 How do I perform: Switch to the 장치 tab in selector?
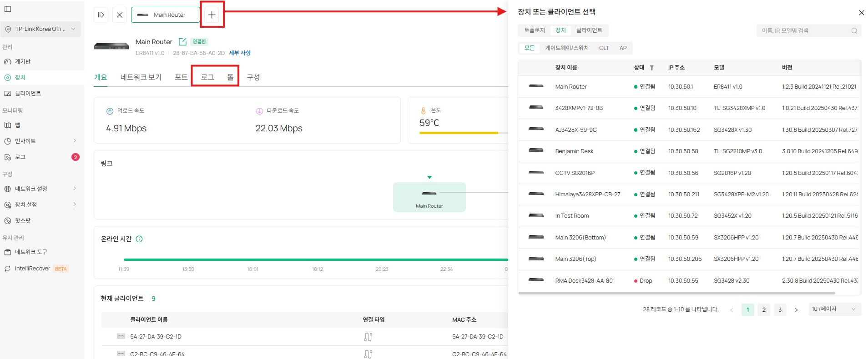(x=560, y=30)
